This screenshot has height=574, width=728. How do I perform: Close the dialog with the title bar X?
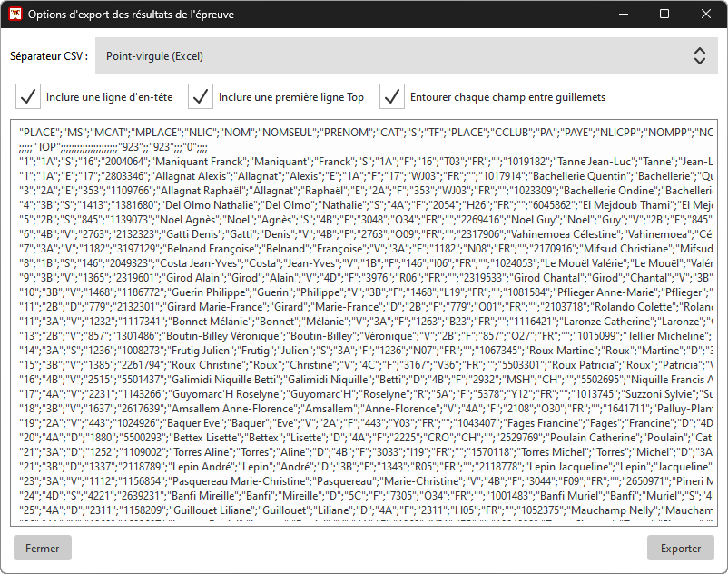coord(706,15)
